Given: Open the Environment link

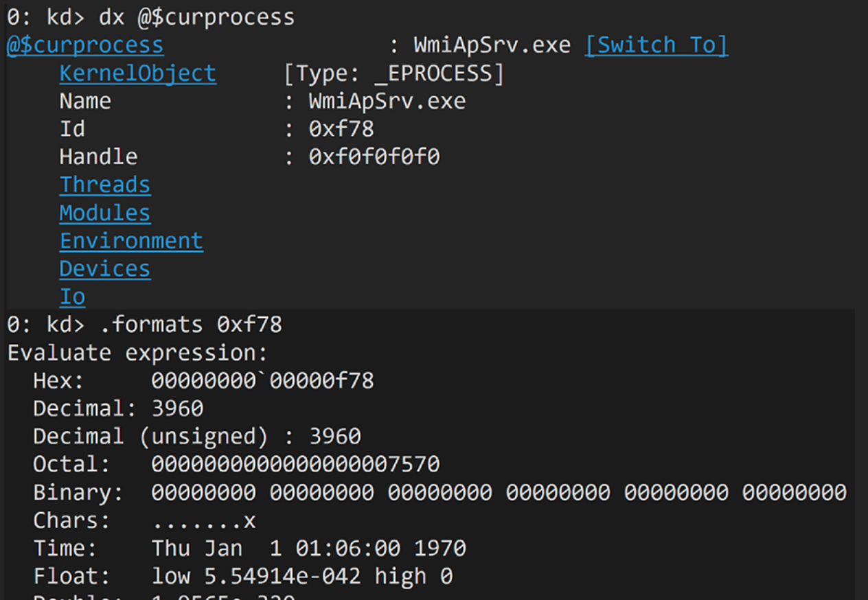Looking at the screenshot, I should [x=131, y=241].
